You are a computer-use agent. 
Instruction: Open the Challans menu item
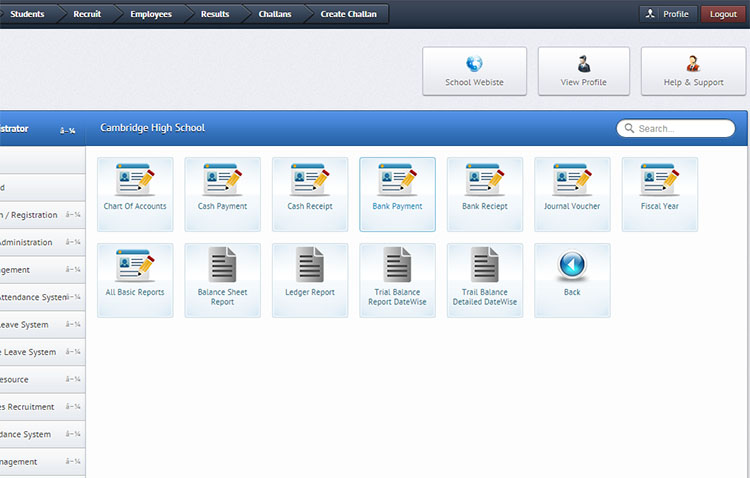pos(275,14)
